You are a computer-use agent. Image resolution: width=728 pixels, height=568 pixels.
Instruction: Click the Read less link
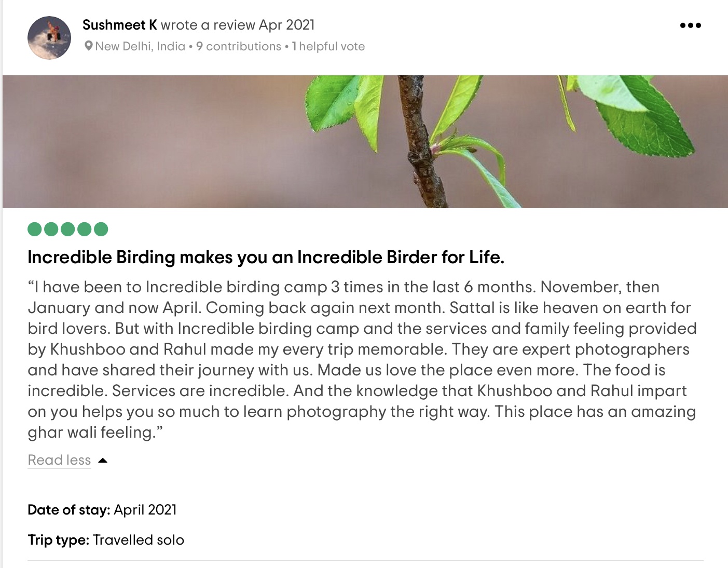click(59, 460)
